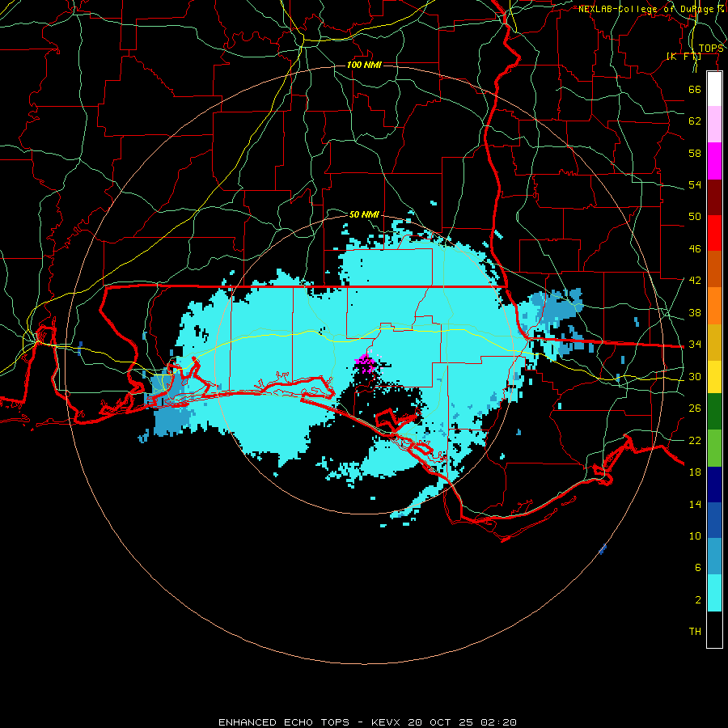This screenshot has height=728, width=728.
Task: Click the navy blue legend swatch
Action: point(714,485)
